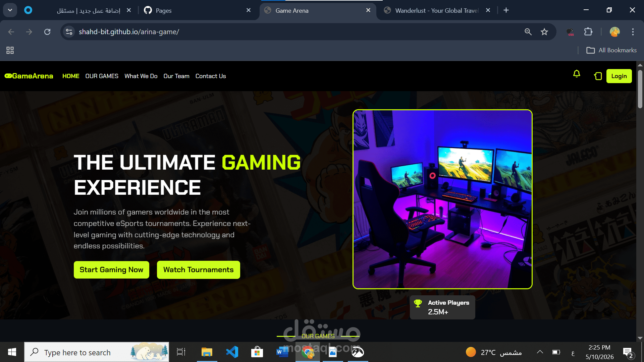Close the Pages tab
The image size is (644, 362).
point(249,10)
